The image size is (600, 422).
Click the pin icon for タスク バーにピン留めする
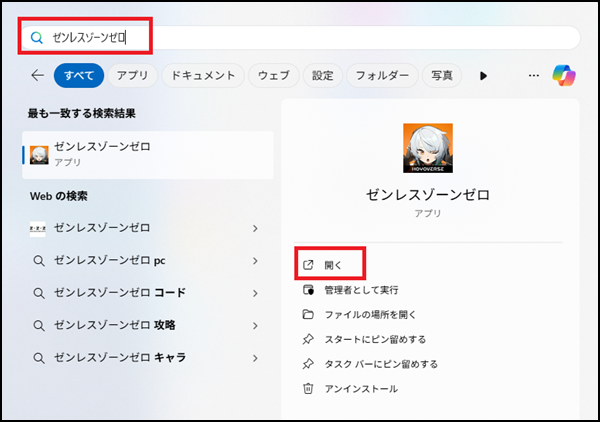[x=308, y=364]
